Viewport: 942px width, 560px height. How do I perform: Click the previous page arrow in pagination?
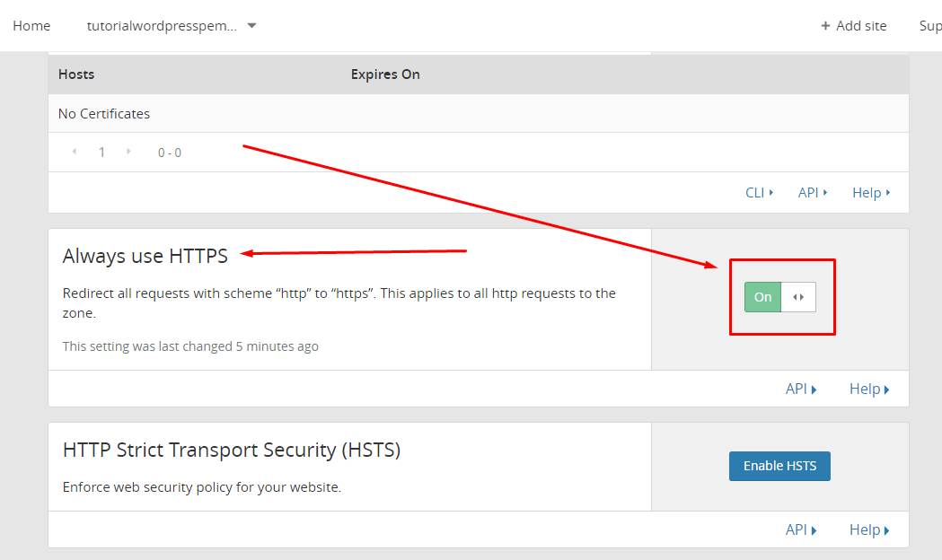75,152
